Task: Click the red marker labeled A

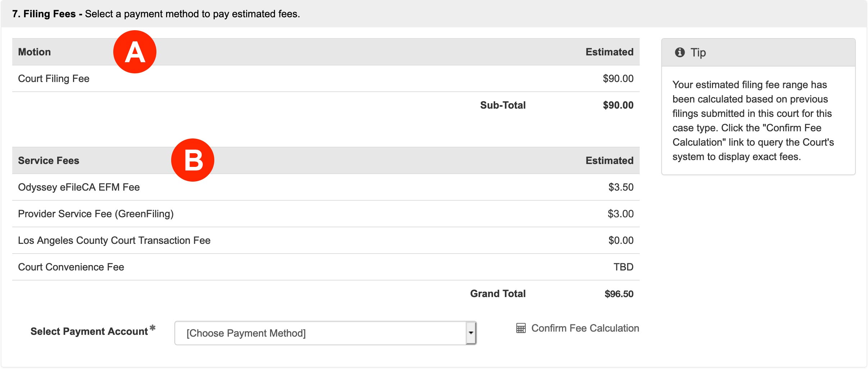Action: point(135,52)
